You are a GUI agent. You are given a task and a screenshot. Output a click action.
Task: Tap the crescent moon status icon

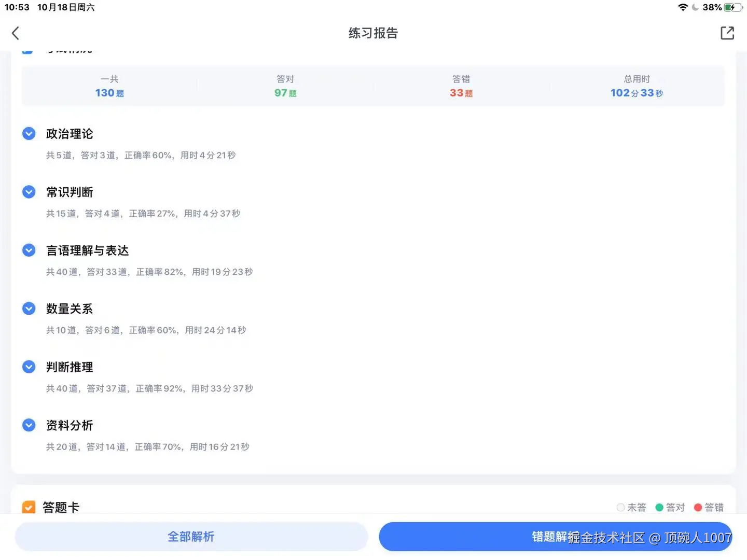tap(696, 7)
